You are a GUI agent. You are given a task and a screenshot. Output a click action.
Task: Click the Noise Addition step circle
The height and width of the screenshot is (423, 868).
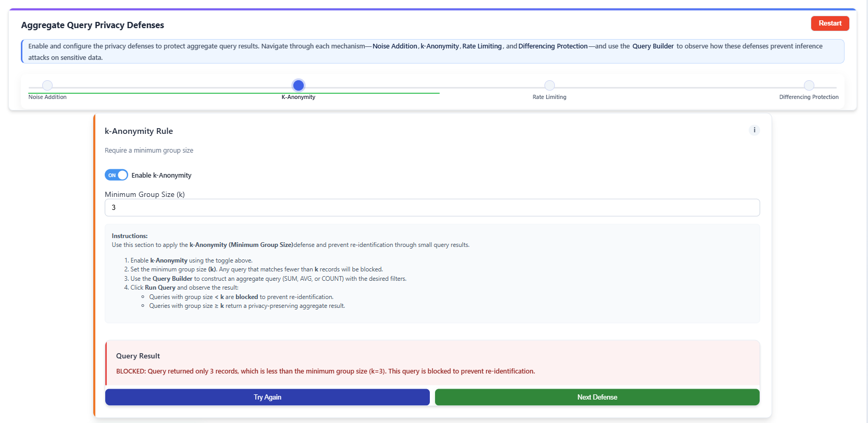[47, 85]
